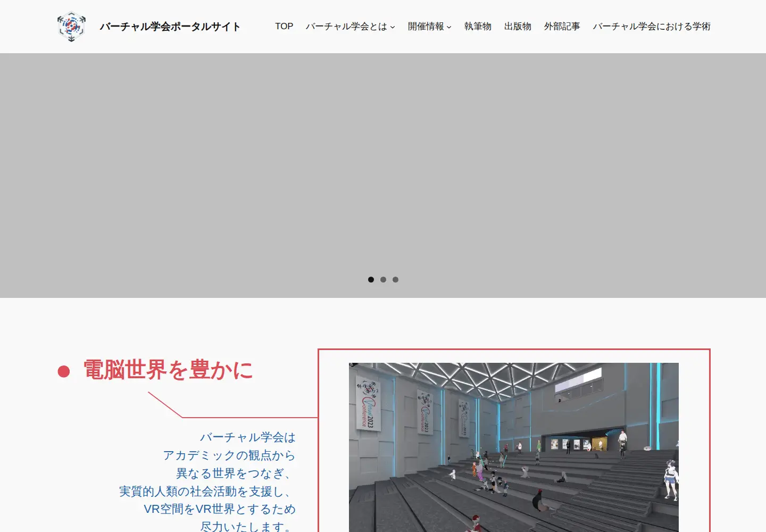
Task: Switch to the second slide dot
Action: [383, 279]
